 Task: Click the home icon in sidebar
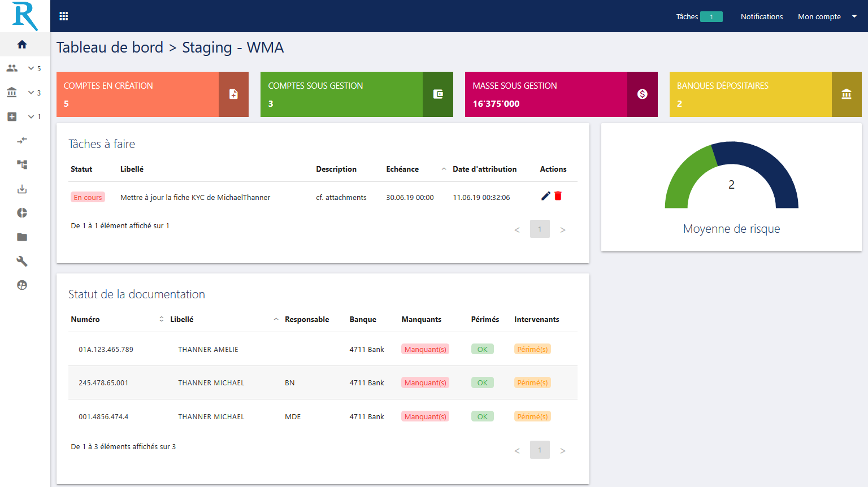click(22, 44)
